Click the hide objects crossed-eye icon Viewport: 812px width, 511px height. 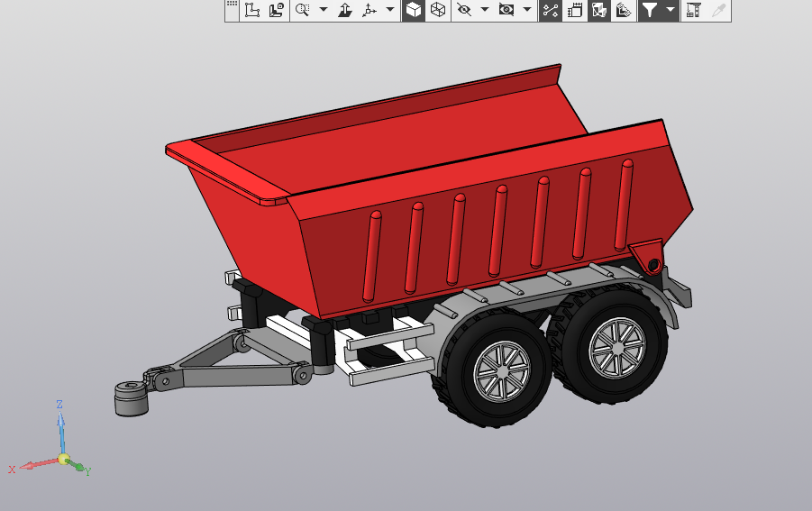(464, 10)
